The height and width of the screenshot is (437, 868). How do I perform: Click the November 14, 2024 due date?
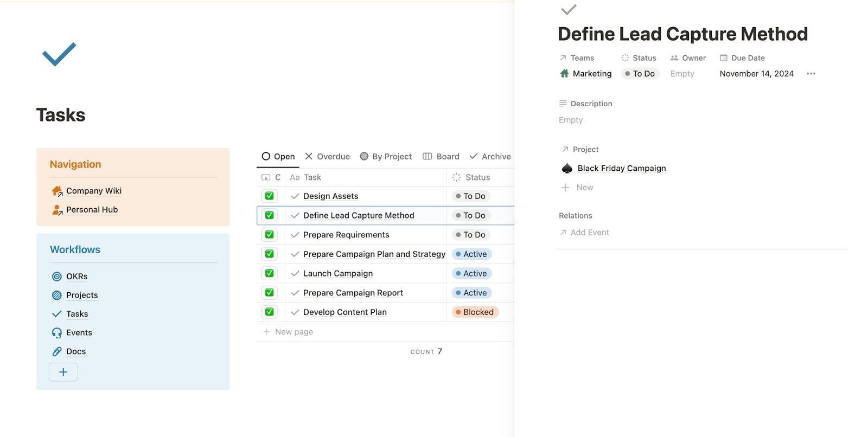(756, 74)
